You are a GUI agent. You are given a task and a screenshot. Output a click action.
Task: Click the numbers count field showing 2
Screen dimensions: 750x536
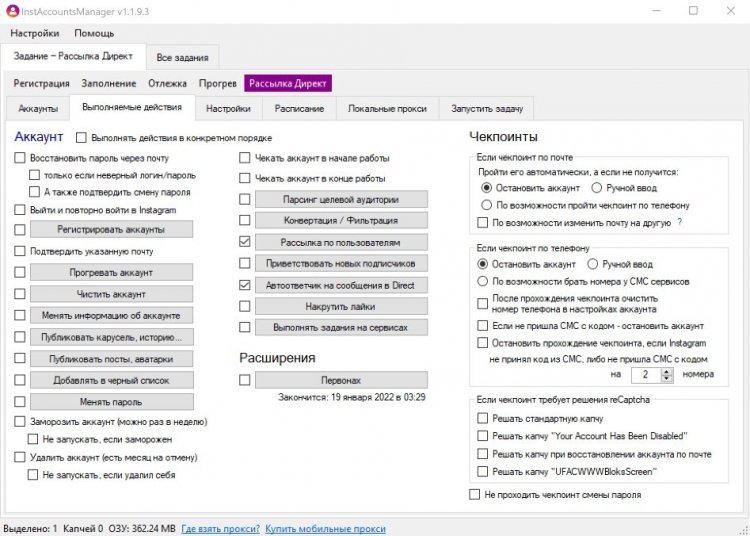645,374
